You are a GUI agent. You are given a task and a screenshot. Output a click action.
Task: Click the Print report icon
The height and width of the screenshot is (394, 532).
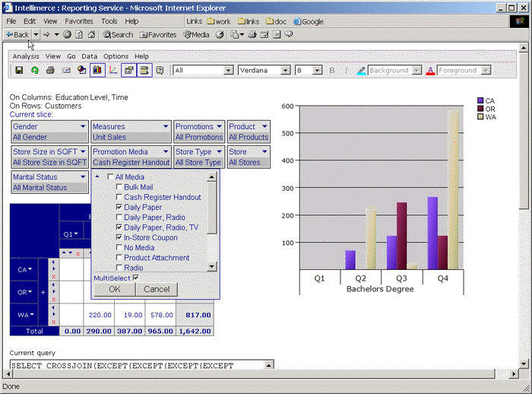tap(51, 70)
